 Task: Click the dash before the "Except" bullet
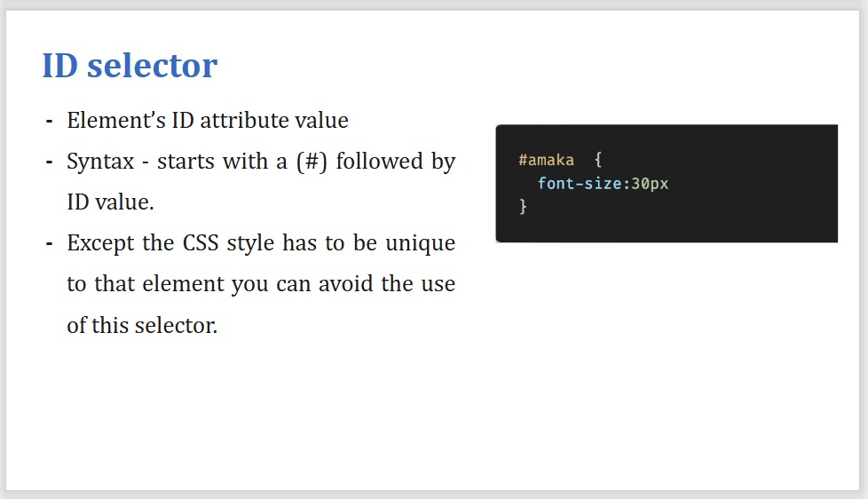[x=49, y=243]
